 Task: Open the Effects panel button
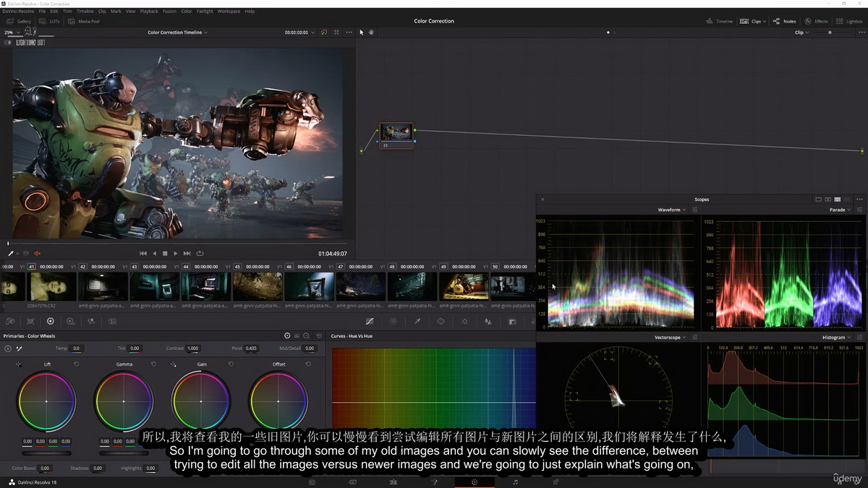click(817, 22)
